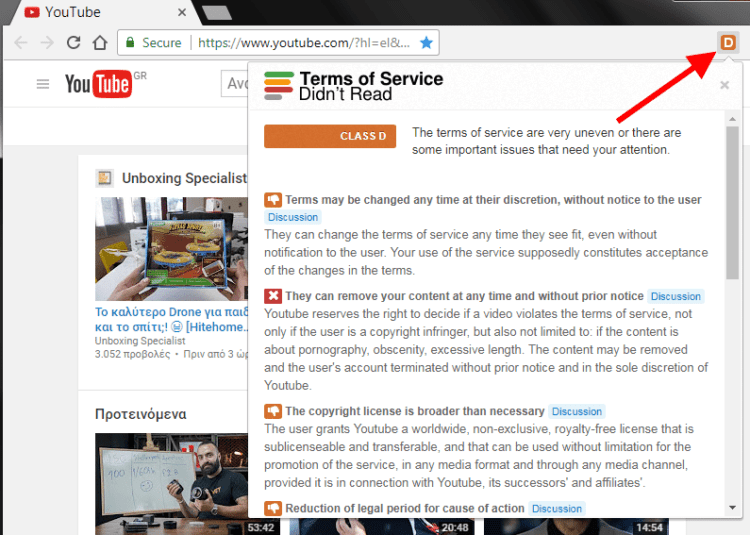Click thumbs-down icon beside 'Terms may be changed'
Screen dimensions: 750x535
click(273, 199)
